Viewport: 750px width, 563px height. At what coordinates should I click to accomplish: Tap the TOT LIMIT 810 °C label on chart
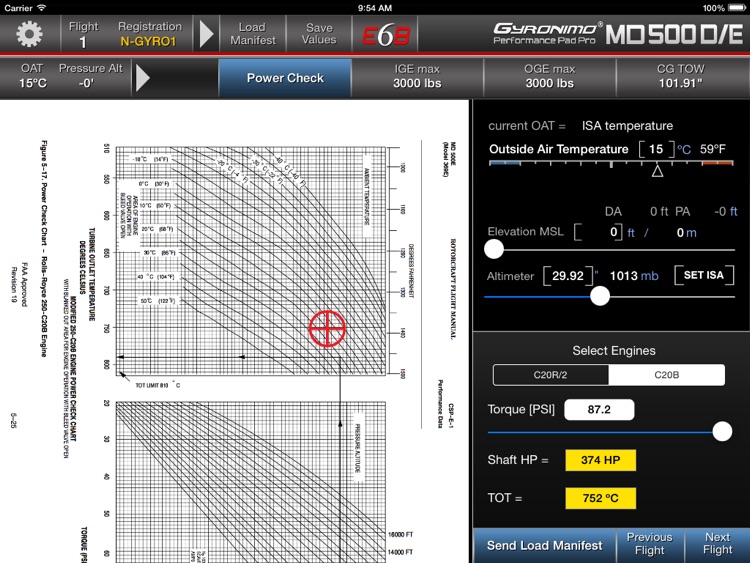pos(157,385)
